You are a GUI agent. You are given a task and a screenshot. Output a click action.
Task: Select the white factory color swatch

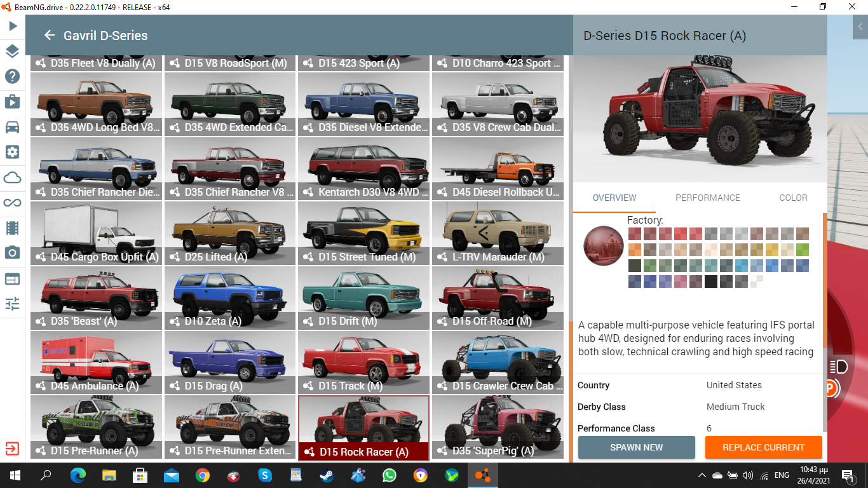pyautogui.click(x=757, y=281)
